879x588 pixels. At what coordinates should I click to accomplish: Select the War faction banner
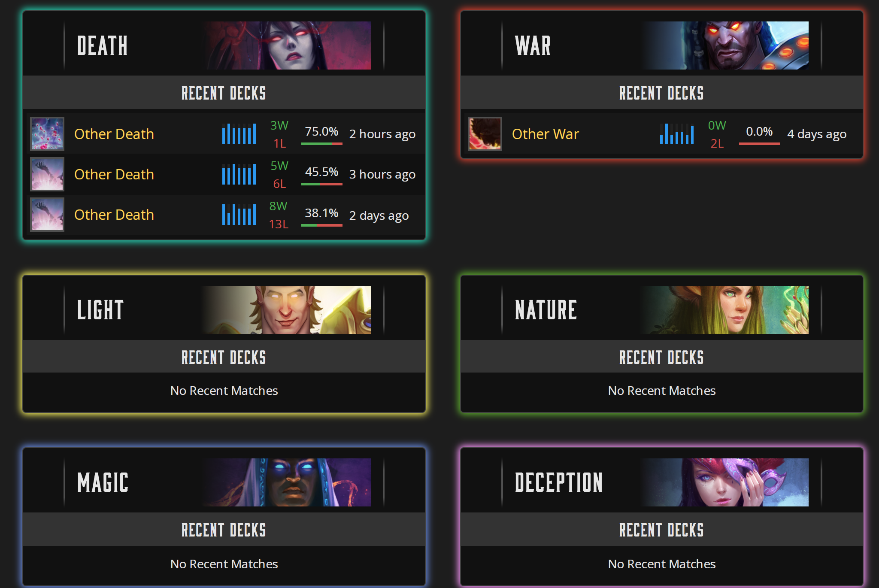point(662,45)
